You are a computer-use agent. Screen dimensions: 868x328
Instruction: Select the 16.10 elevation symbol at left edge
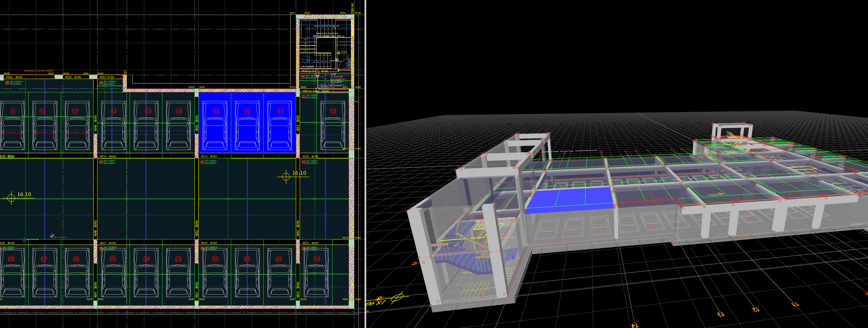tap(11, 198)
